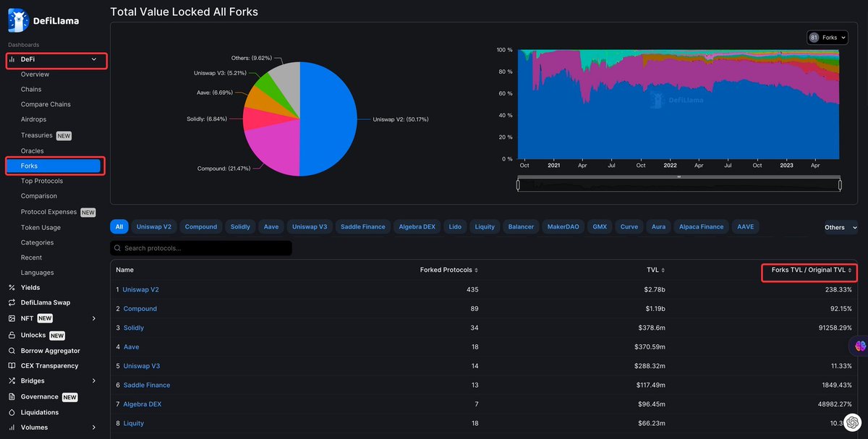Expand the Bridges sidebar section chevron
Screen dimensions: 868x439
(x=93, y=380)
